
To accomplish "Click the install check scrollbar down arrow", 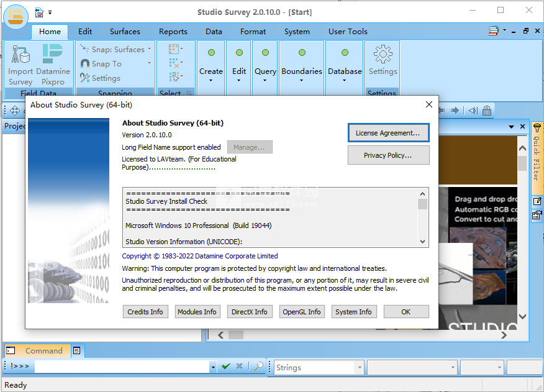I will [422, 241].
